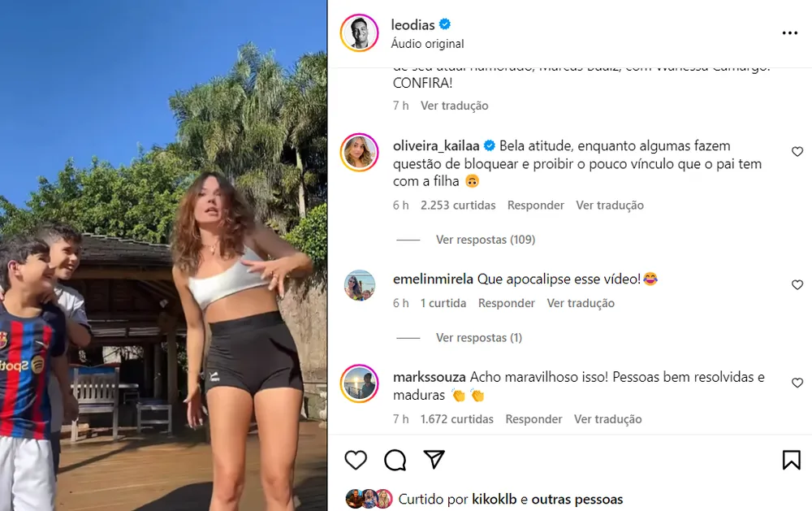The width and height of the screenshot is (812, 511).
Task: Expand Ver respostas (109)
Action: 486,240
